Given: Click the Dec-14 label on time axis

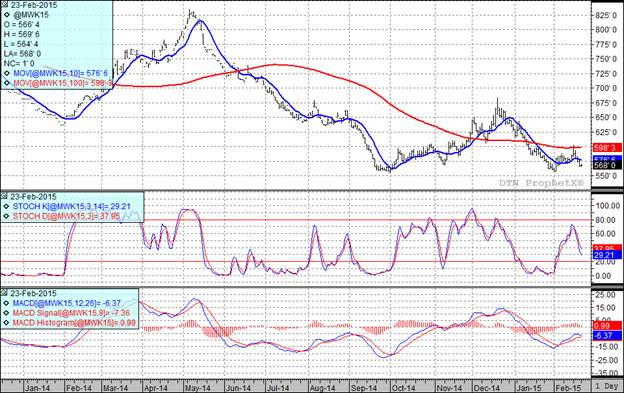Looking at the screenshot, I should coord(487,388).
